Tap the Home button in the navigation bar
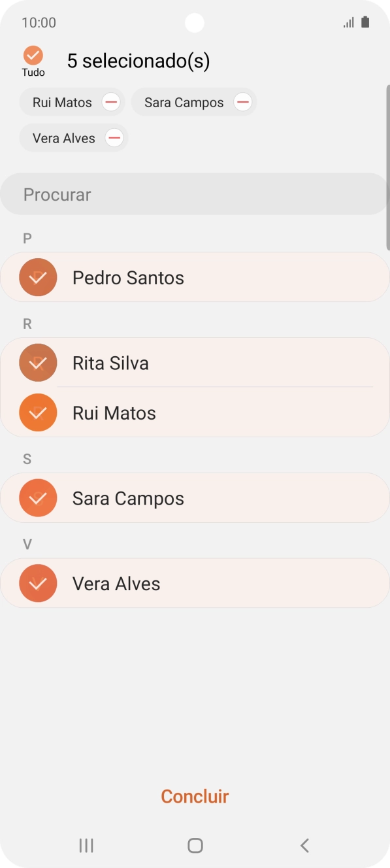390x868 pixels. coord(195,845)
